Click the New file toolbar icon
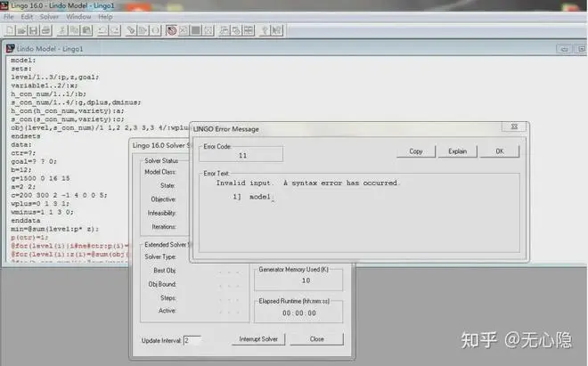Screen dimensions: 588x366 pyautogui.click(x=9, y=29)
